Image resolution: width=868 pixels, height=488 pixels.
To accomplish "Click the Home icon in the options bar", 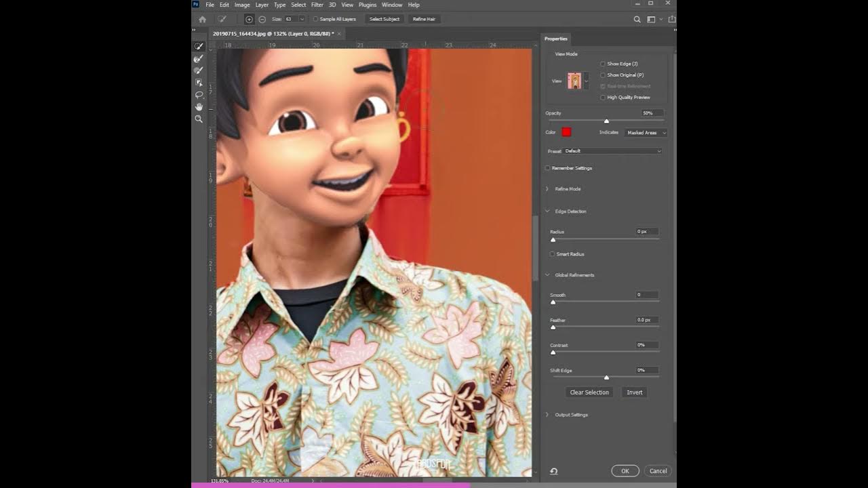I will tap(202, 20).
